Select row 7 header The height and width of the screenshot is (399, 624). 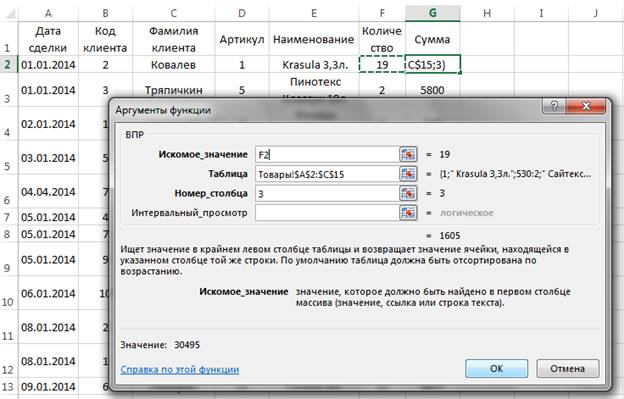[x=9, y=217]
